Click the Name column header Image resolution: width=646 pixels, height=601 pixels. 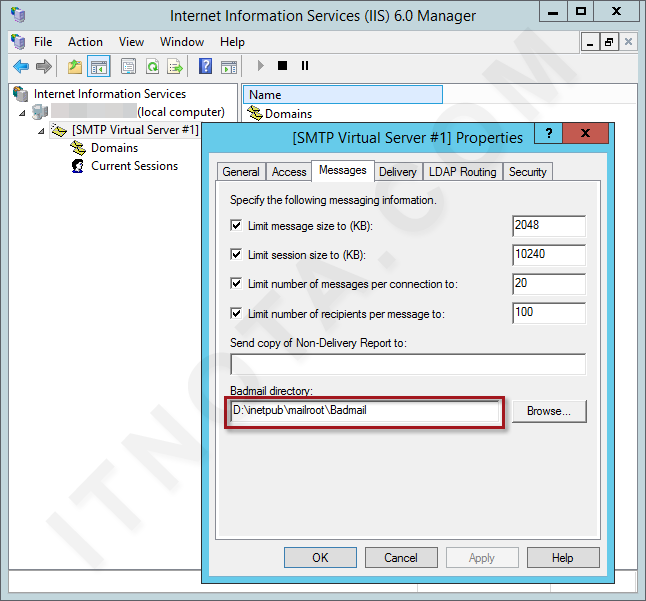click(343, 95)
